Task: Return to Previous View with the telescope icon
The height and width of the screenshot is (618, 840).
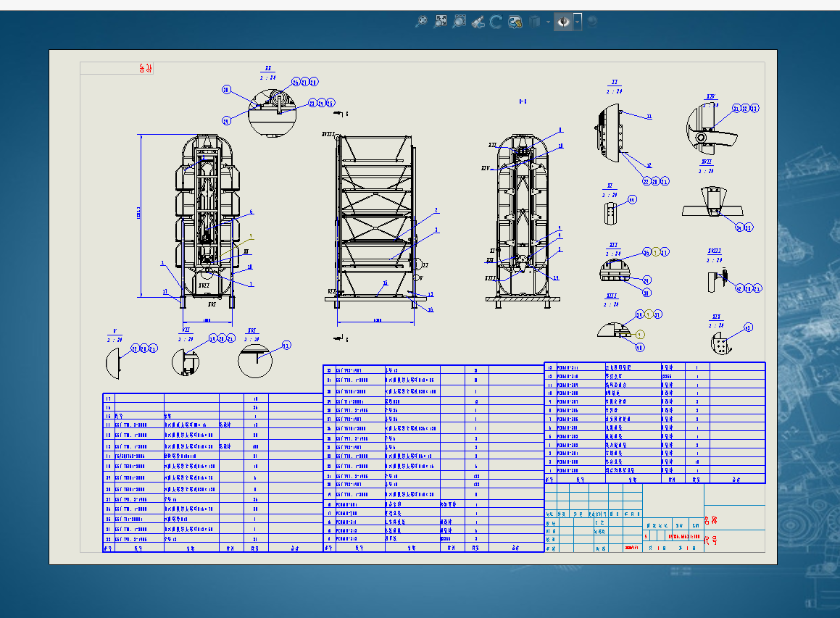Action: (478, 22)
